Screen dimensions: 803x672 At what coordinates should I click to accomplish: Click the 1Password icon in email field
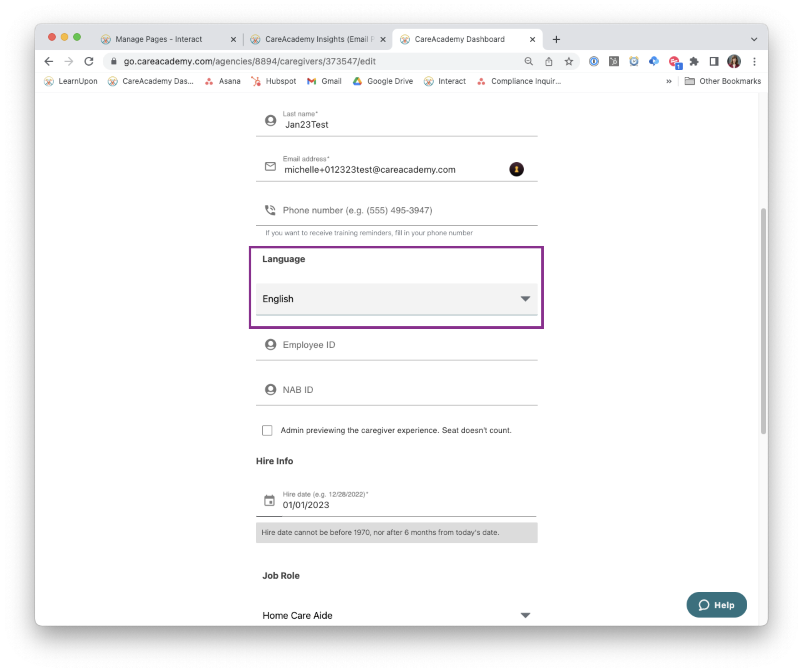(x=516, y=169)
